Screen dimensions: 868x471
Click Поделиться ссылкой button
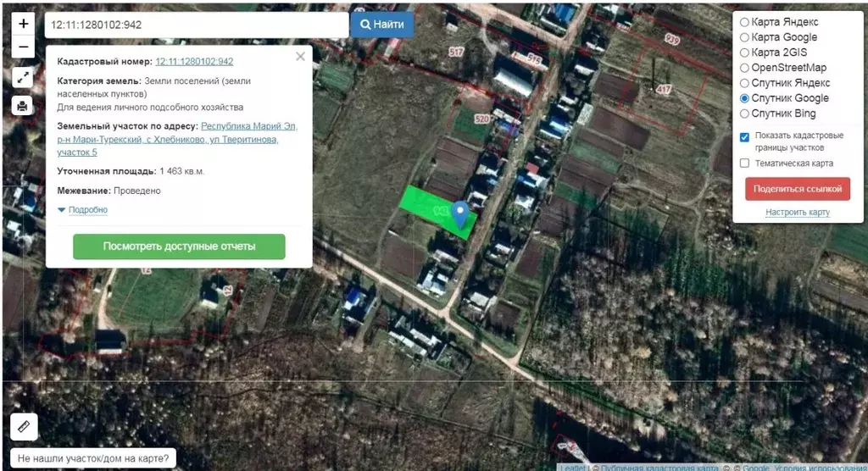797,189
